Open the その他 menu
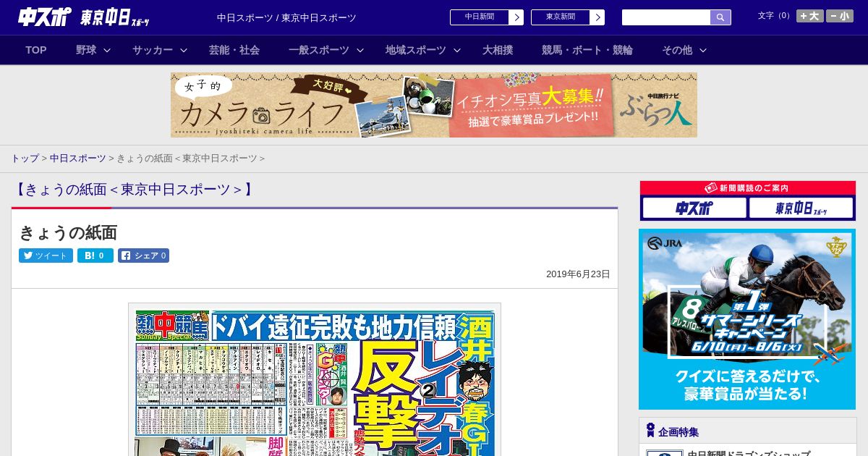The height and width of the screenshot is (456, 868). click(x=677, y=50)
